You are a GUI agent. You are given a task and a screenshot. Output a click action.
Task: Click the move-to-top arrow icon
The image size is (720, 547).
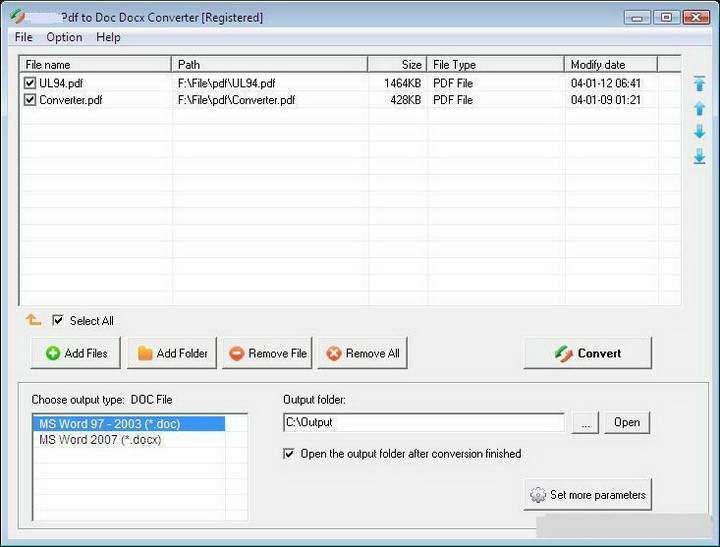(699, 83)
